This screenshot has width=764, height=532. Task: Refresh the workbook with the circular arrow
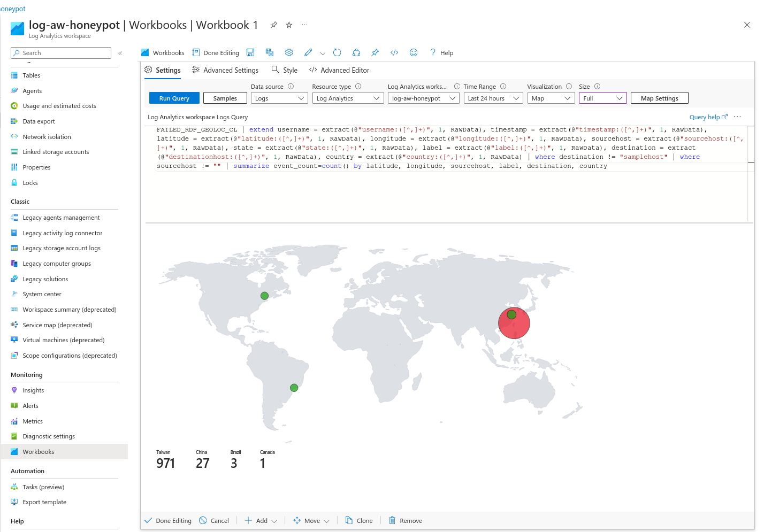(x=337, y=52)
